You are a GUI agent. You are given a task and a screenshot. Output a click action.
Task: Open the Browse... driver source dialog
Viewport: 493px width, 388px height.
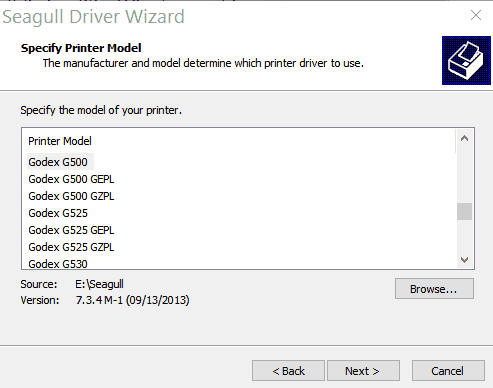tap(434, 289)
